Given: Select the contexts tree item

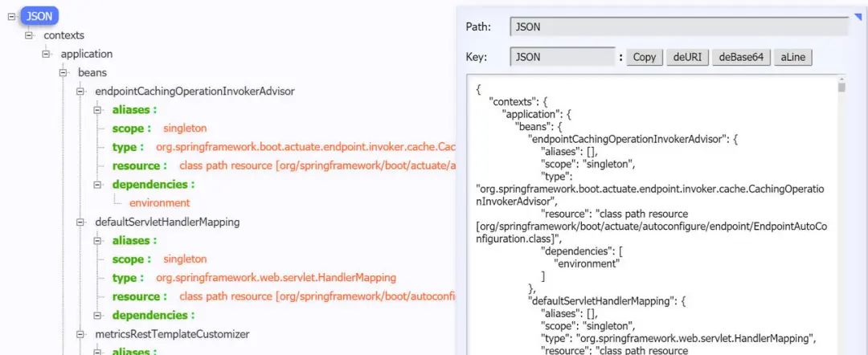Looking at the screenshot, I should tap(64, 35).
